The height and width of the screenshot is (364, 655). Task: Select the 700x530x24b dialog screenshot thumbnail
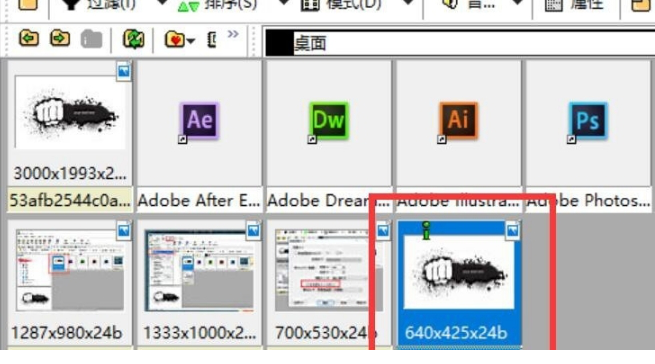point(329,270)
